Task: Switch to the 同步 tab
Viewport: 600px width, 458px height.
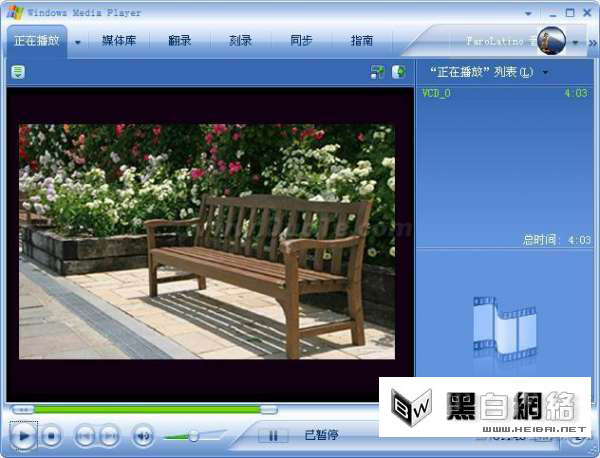Action: coord(301,41)
